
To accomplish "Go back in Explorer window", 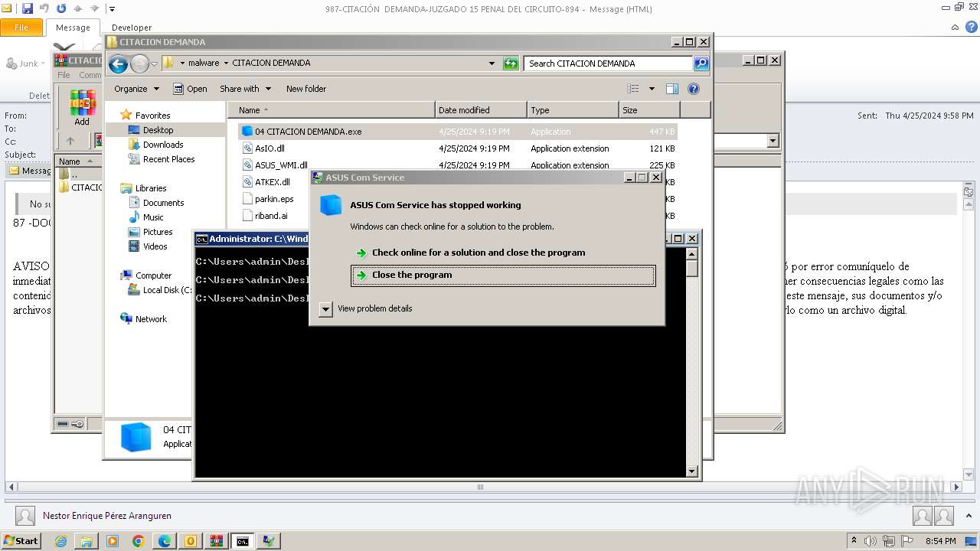I will (x=118, y=64).
